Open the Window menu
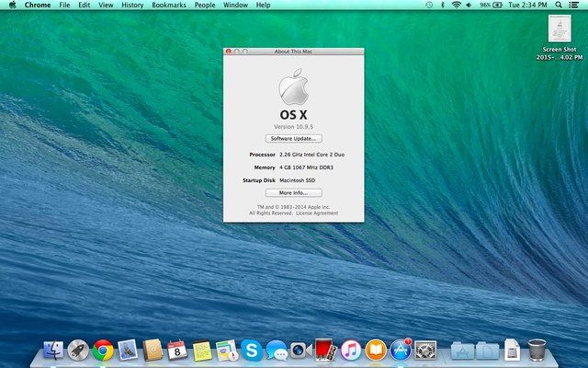The height and width of the screenshot is (368, 588). 235,5
